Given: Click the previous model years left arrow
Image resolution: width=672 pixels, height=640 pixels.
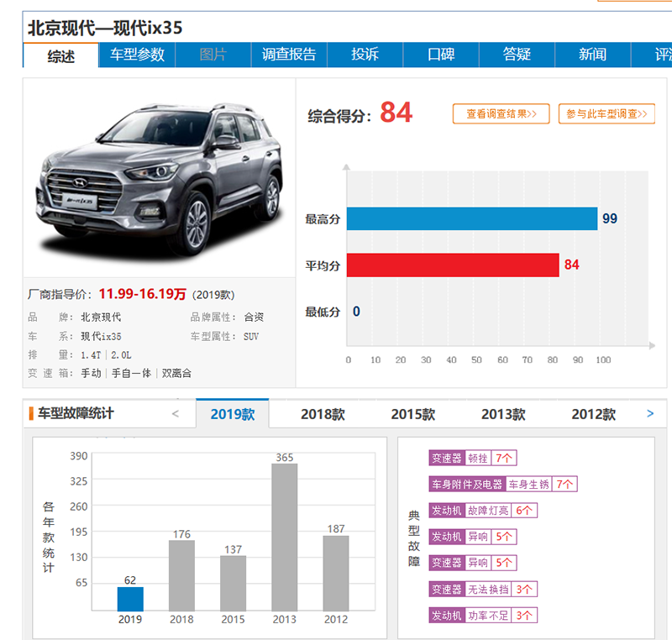Looking at the screenshot, I should pyautogui.click(x=176, y=413).
